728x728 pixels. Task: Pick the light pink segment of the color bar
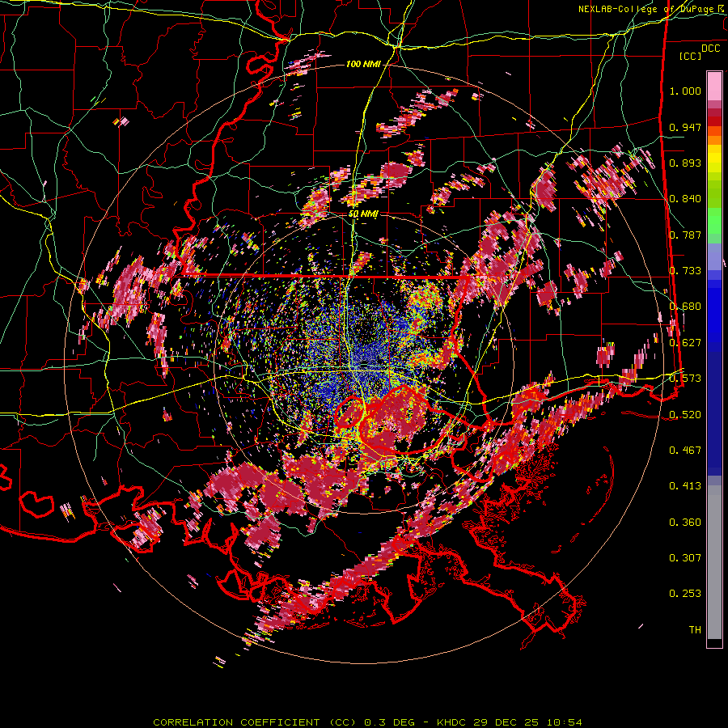(x=714, y=86)
